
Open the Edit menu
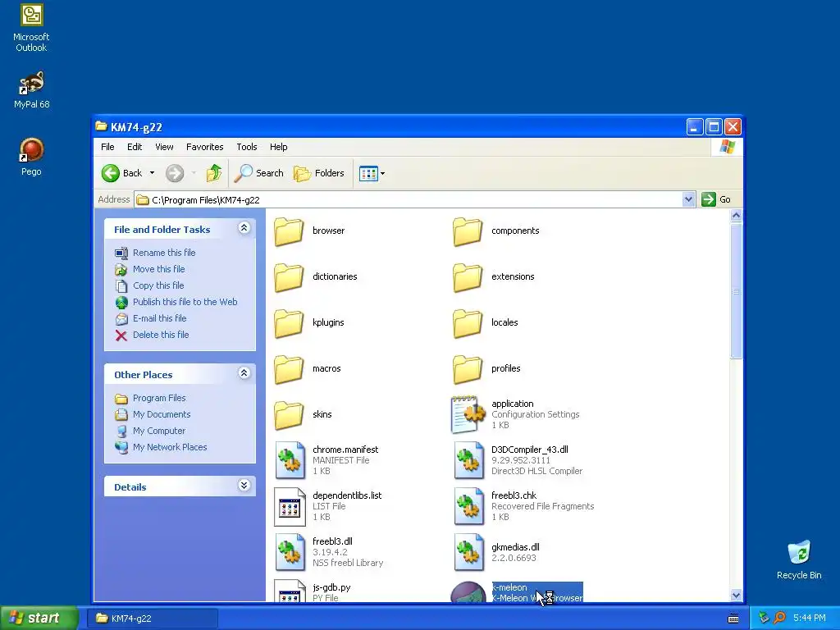tap(135, 147)
